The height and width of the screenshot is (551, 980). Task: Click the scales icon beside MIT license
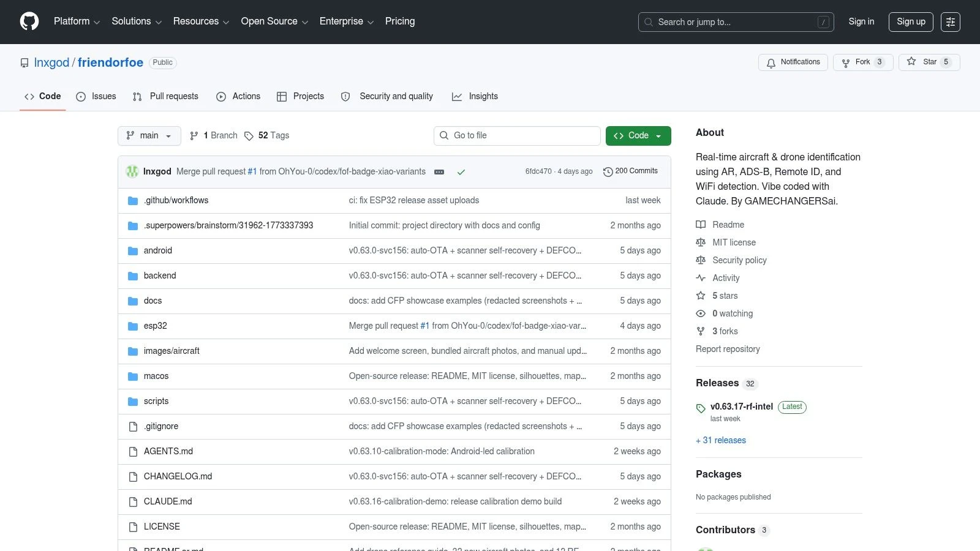[x=701, y=242]
